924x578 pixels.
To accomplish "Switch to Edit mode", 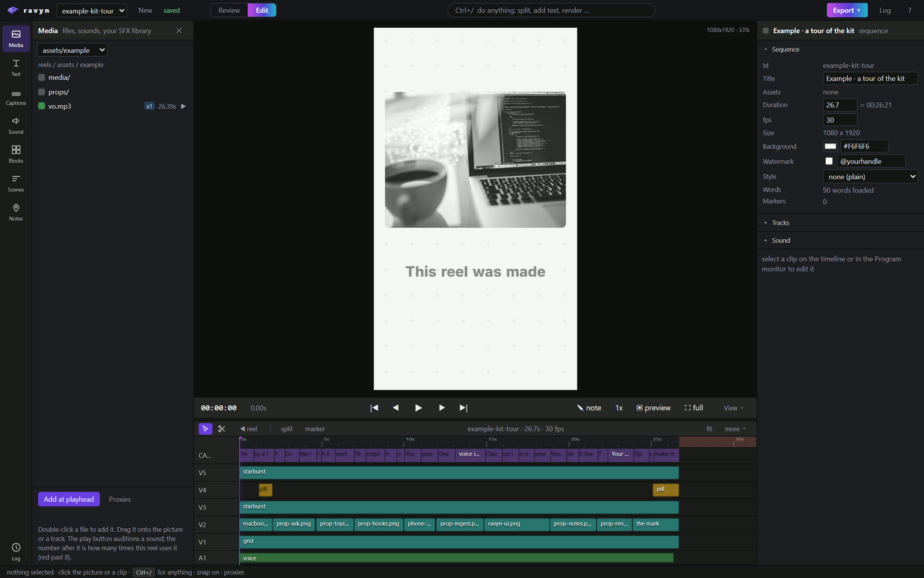I will click(x=262, y=10).
